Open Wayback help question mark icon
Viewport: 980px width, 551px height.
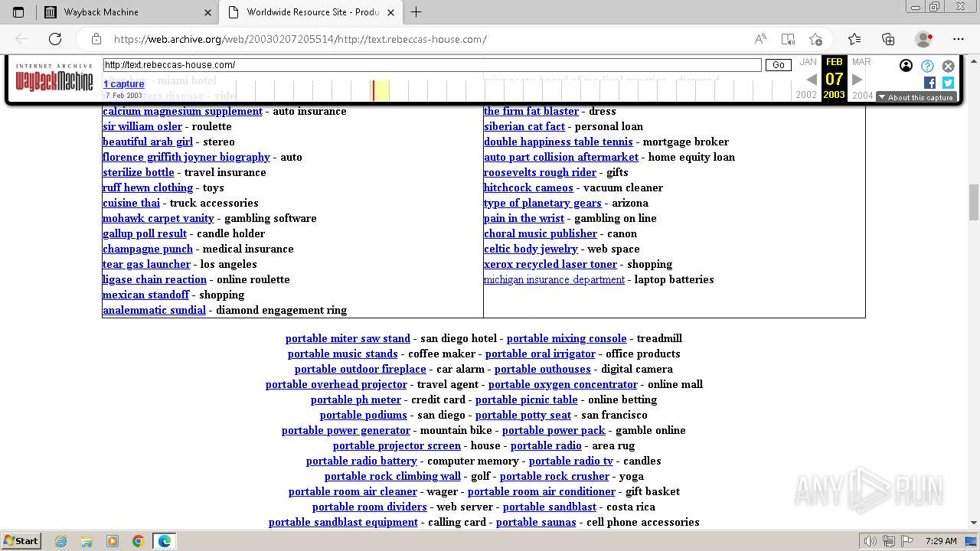coord(927,66)
